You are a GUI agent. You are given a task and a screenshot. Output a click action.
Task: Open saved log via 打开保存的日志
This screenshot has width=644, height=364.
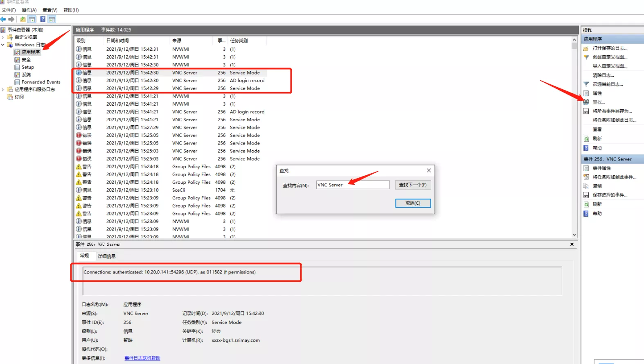[610, 48]
